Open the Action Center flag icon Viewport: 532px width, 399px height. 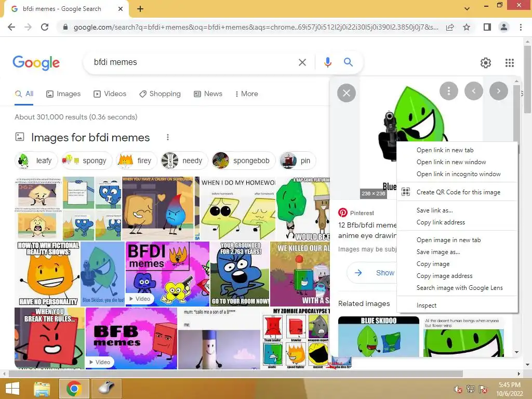483,389
